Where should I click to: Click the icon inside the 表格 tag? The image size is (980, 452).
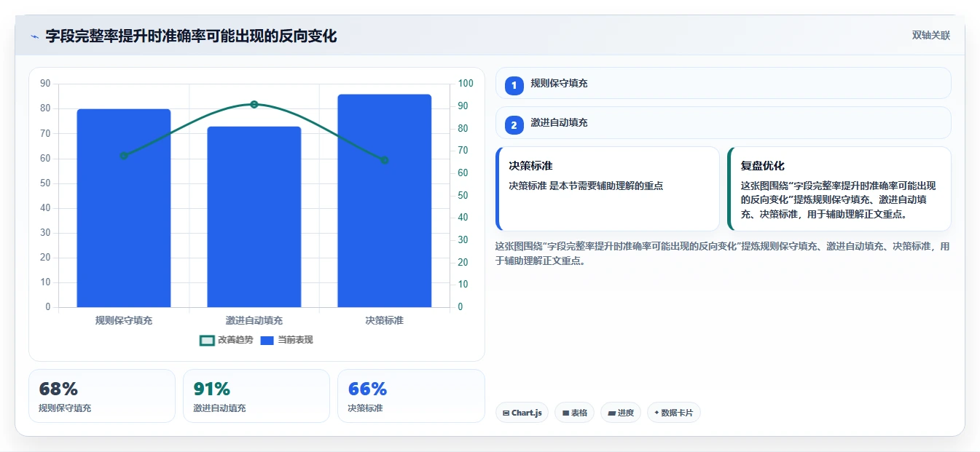click(565, 413)
